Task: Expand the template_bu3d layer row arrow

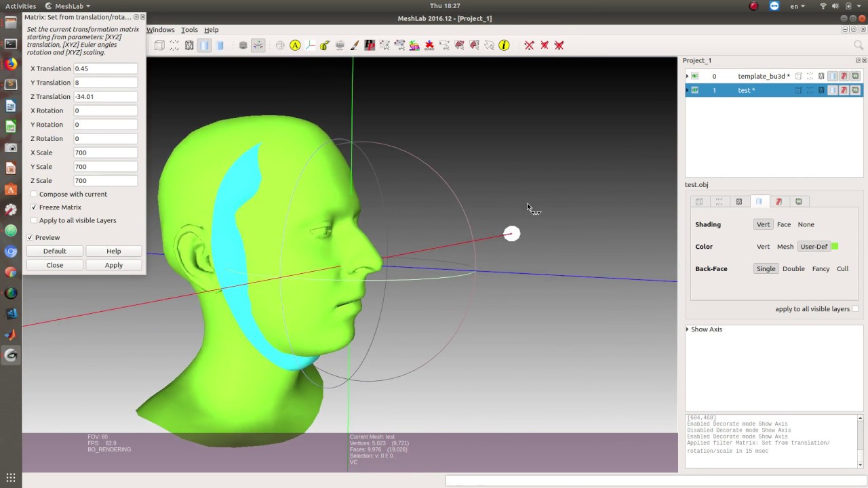Action: pos(687,76)
